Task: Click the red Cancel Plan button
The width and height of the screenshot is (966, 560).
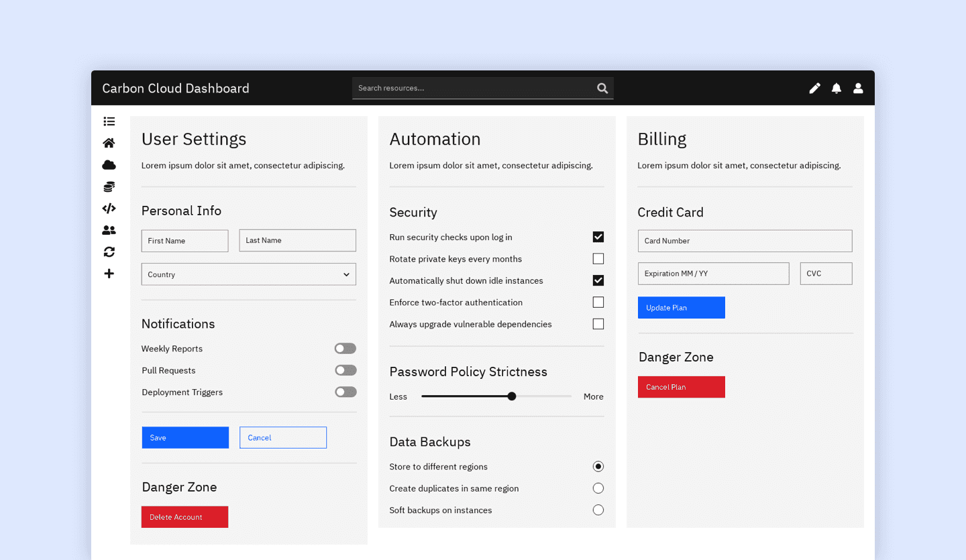Action: pyautogui.click(x=682, y=387)
